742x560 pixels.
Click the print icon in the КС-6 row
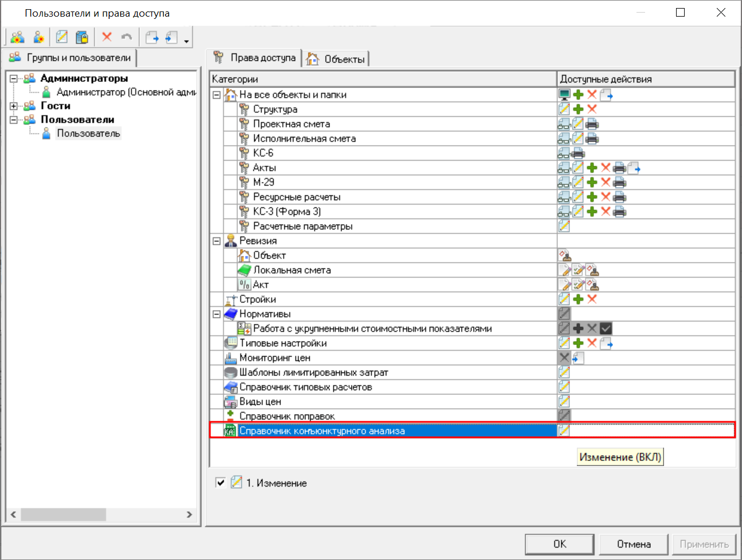pyautogui.click(x=578, y=153)
